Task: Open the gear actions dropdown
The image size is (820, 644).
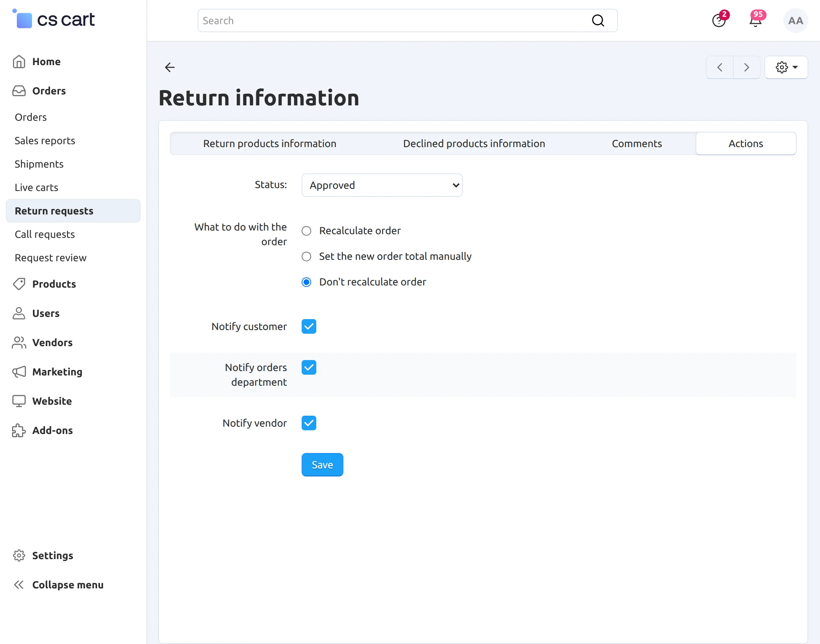Action: (x=786, y=67)
